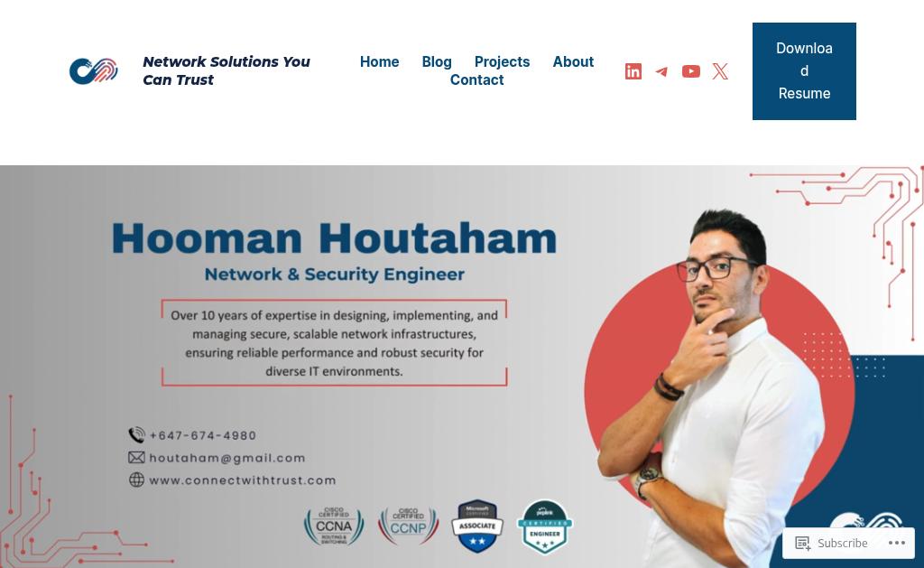Click the Hooman Houtaham banner photo
Viewport: 924px width, 568px height.
(462, 367)
